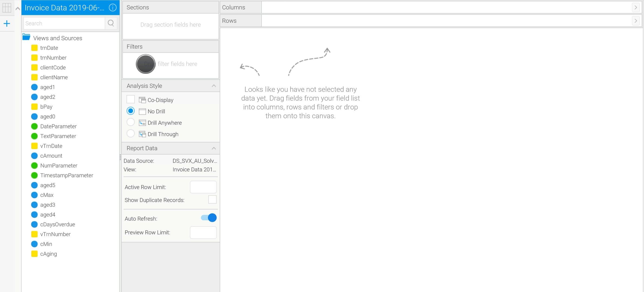Select the TimestampParameter icon
644x292 pixels.
(34, 175)
